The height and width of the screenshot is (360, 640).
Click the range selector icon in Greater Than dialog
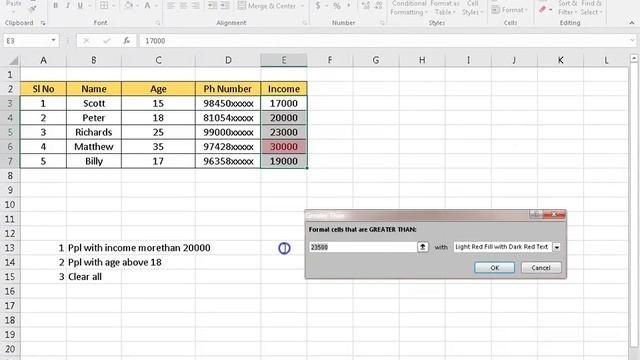423,247
